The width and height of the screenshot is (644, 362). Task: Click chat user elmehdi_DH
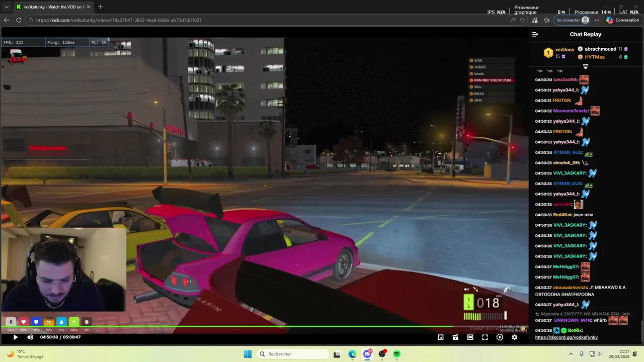pos(567,163)
